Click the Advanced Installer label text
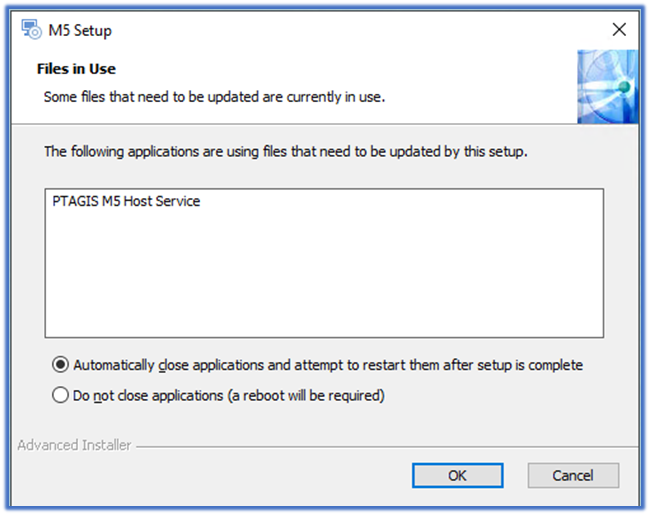The image size is (650, 515). point(74,445)
